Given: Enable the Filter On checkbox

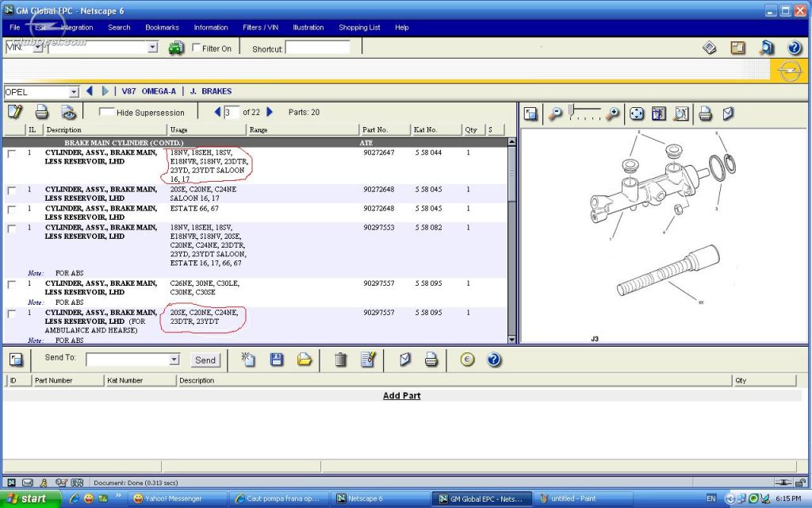Looking at the screenshot, I should click(197, 48).
